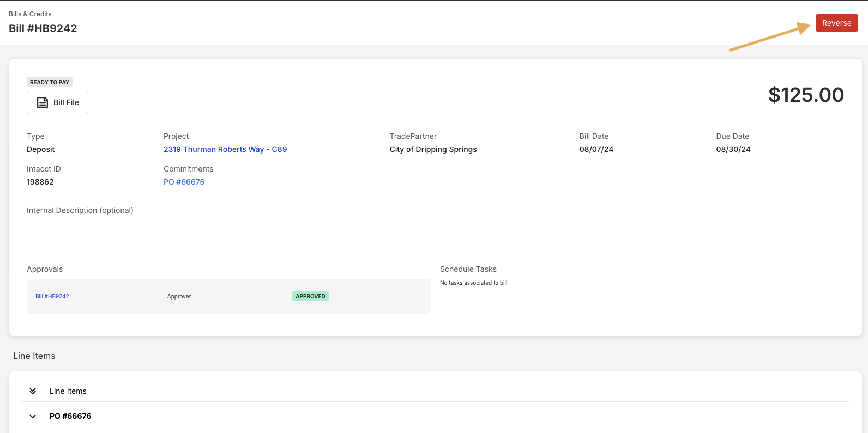868x433 pixels.
Task: Collapse all line items with the double-chevron icon
Action: pos(33,391)
